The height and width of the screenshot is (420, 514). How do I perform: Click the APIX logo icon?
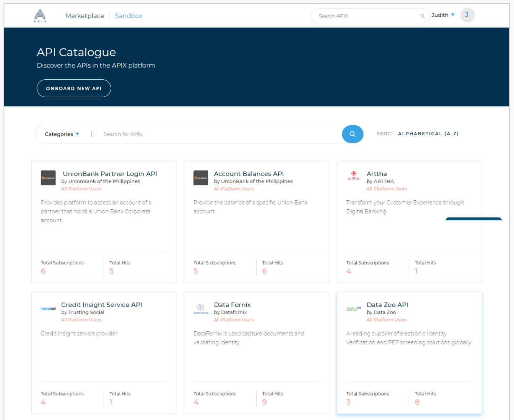click(x=40, y=16)
